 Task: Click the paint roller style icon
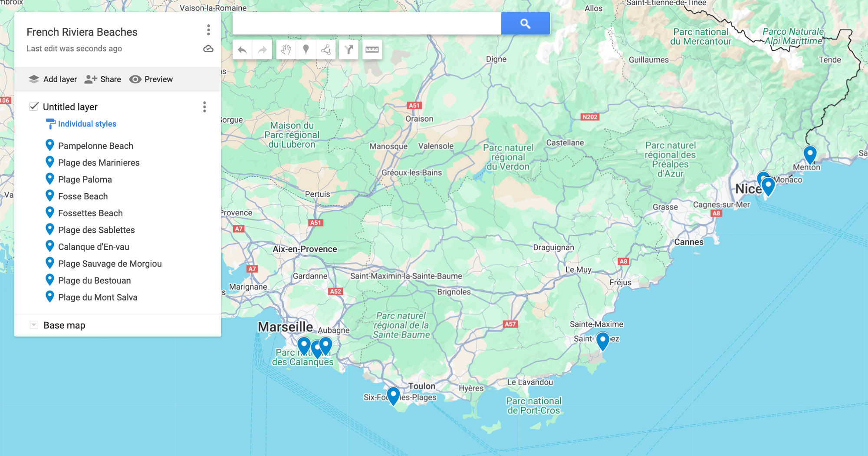tap(50, 124)
